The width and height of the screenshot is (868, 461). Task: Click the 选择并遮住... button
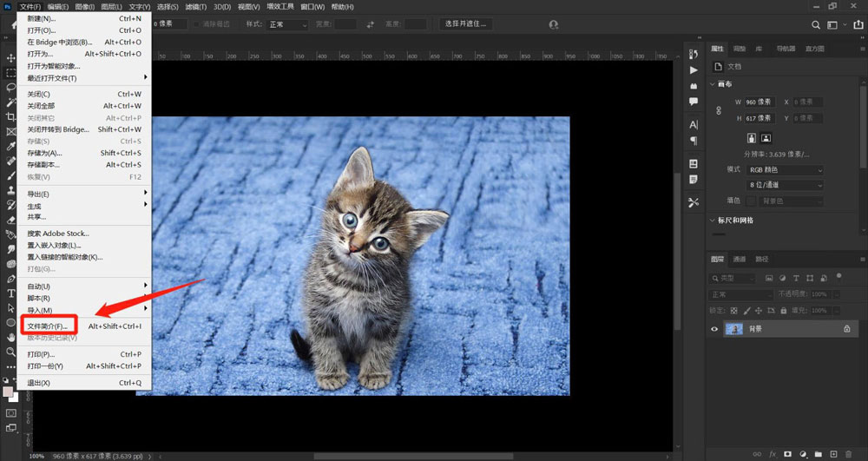tap(466, 23)
